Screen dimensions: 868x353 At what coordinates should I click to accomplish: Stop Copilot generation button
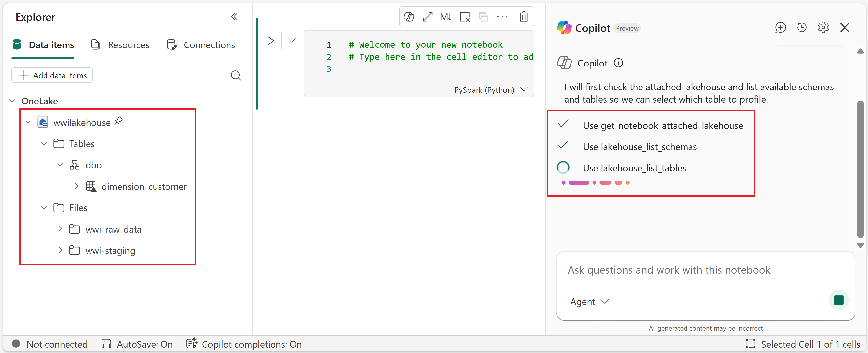coord(838,300)
